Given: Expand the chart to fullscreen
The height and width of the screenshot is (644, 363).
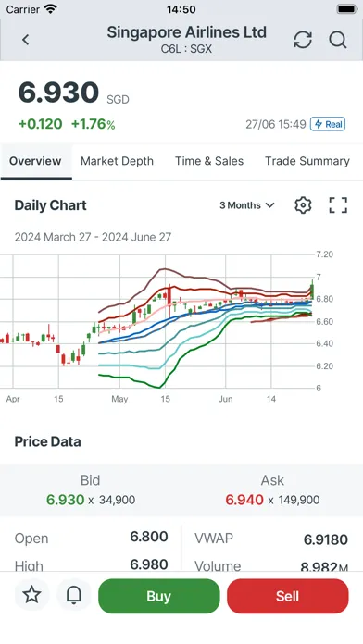Looking at the screenshot, I should point(338,204).
